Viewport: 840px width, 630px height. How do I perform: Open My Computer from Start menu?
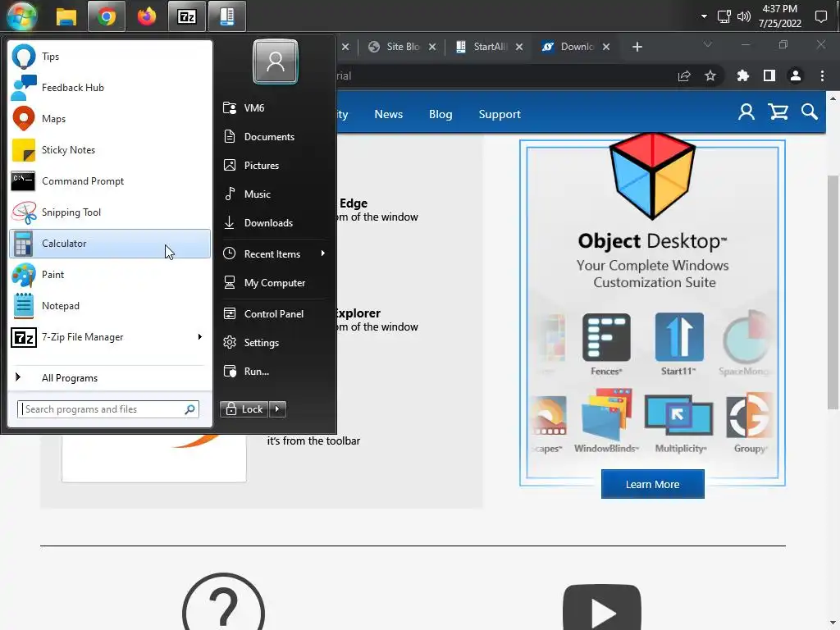(274, 283)
